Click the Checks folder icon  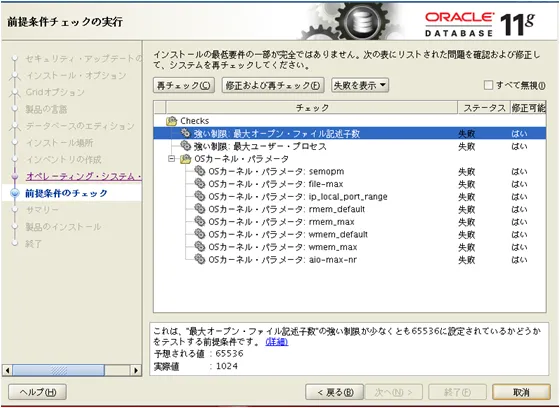pos(172,121)
